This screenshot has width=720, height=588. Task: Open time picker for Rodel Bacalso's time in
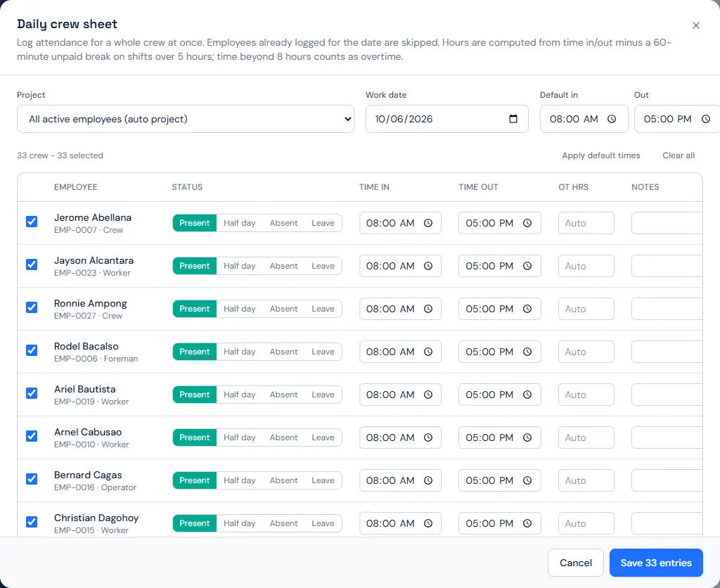click(428, 352)
